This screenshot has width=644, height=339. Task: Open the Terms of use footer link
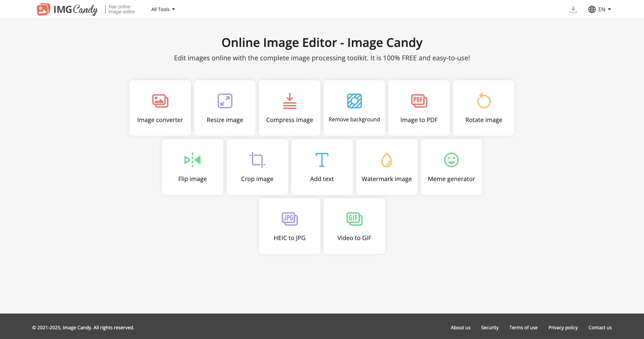pos(523,328)
